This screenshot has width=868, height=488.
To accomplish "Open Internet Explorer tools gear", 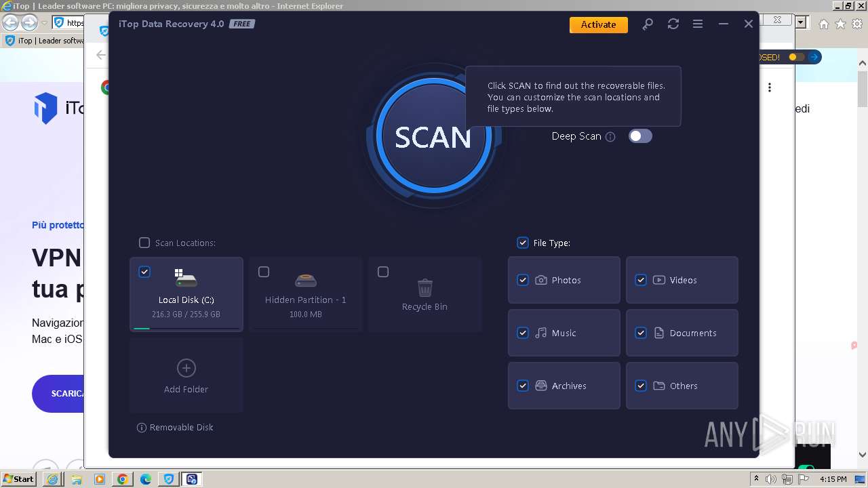I will pyautogui.click(x=857, y=24).
